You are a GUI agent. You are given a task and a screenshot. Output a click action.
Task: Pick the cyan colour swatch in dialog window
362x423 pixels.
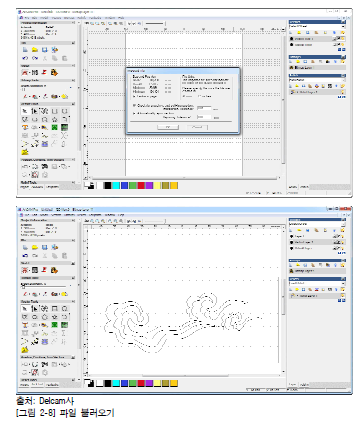pos(116,185)
